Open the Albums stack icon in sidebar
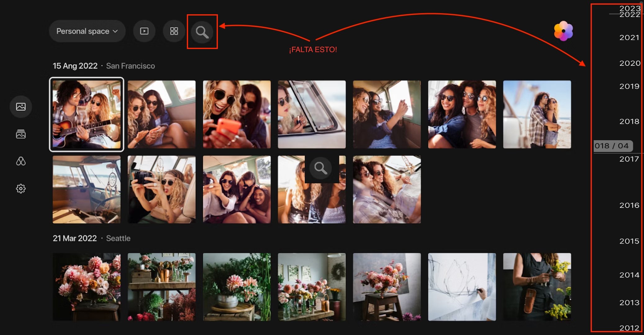644x335 pixels. pos(21,134)
